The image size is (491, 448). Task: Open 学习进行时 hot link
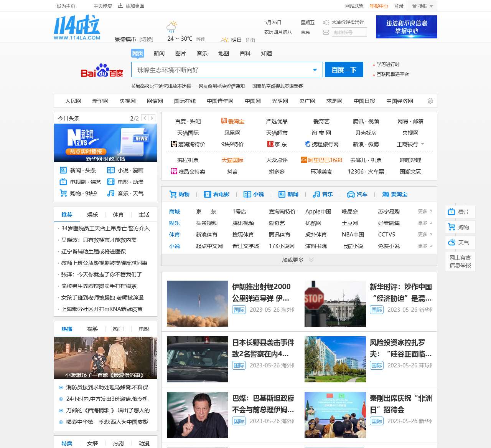point(388,64)
